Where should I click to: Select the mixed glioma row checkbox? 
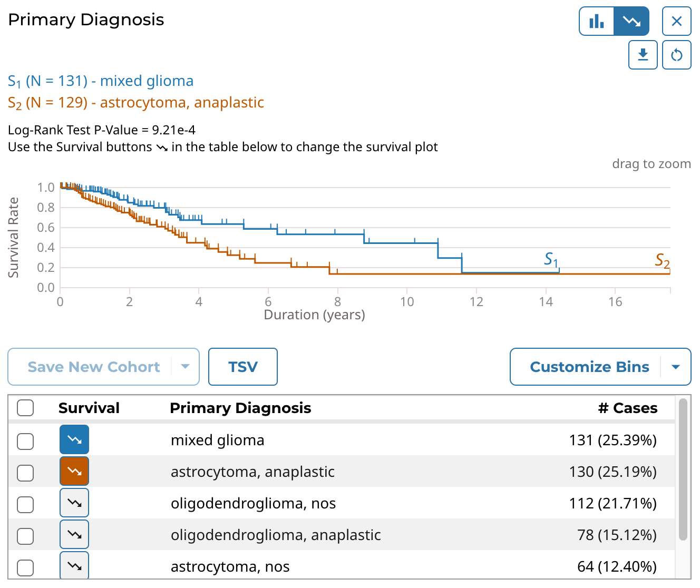click(x=25, y=441)
